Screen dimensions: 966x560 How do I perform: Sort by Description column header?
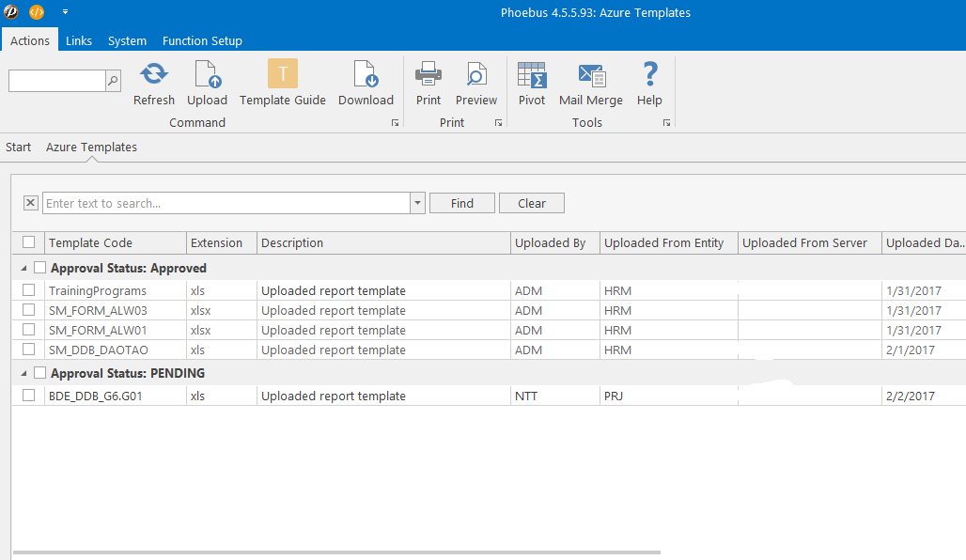point(383,242)
